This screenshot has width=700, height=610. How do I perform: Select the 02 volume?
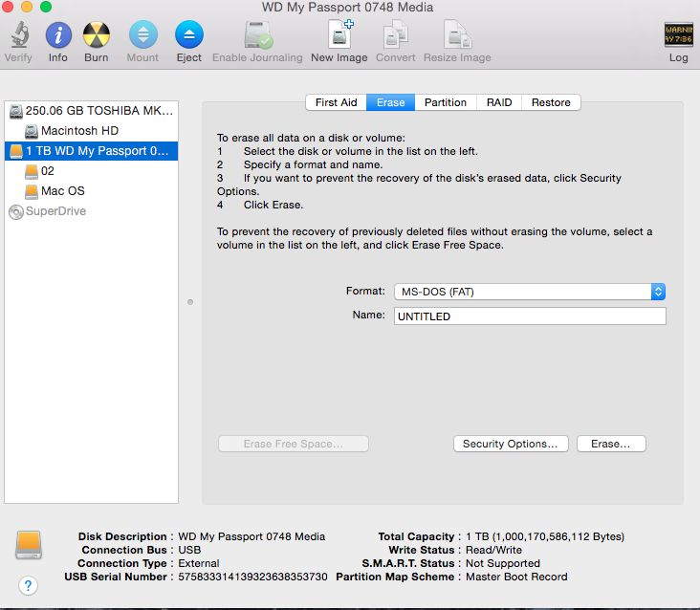coord(91,171)
